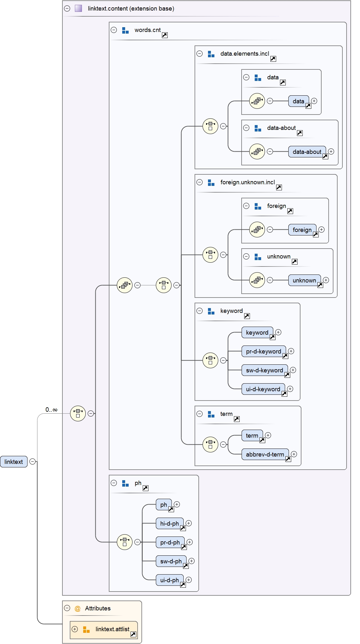Viewport: 360px width, 644px height.
Task: Select the pr-d-keyword element
Action: [x=263, y=351]
